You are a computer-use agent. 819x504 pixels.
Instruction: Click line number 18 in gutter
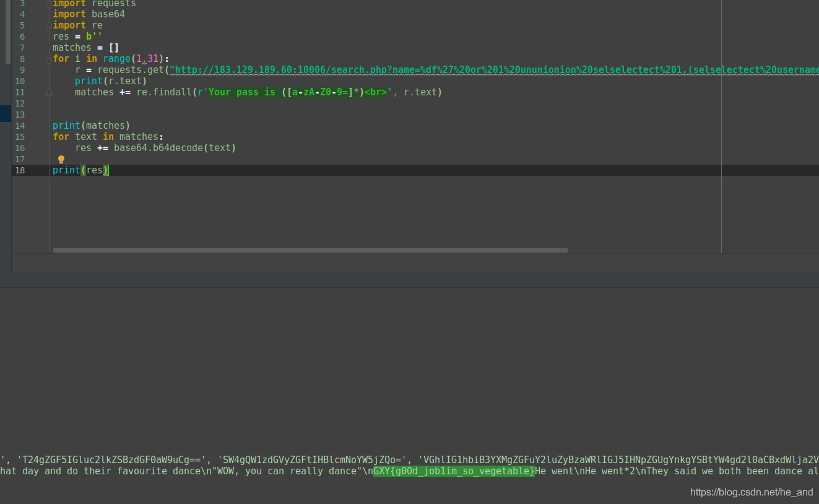pyautogui.click(x=20, y=170)
